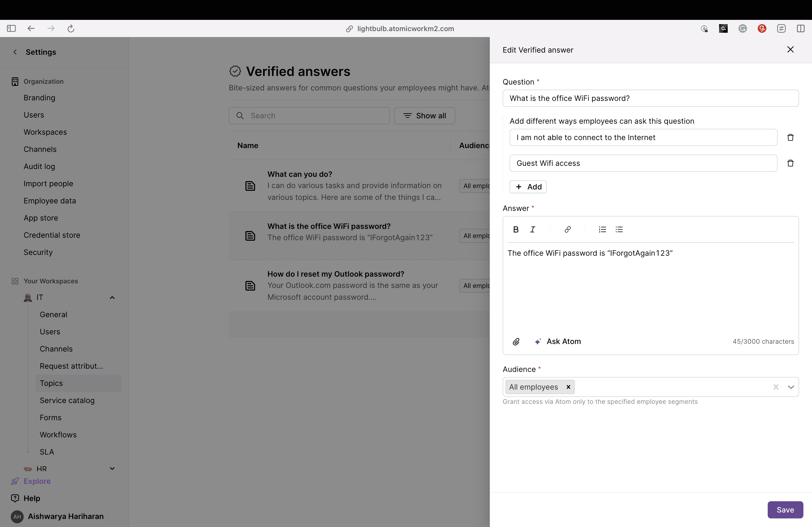Open Employee data settings
The width and height of the screenshot is (812, 527).
click(x=50, y=201)
